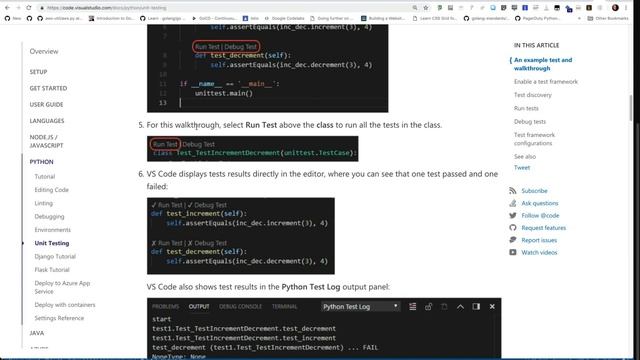Open the Flask Tutorial page
640x360 pixels.
(52, 270)
